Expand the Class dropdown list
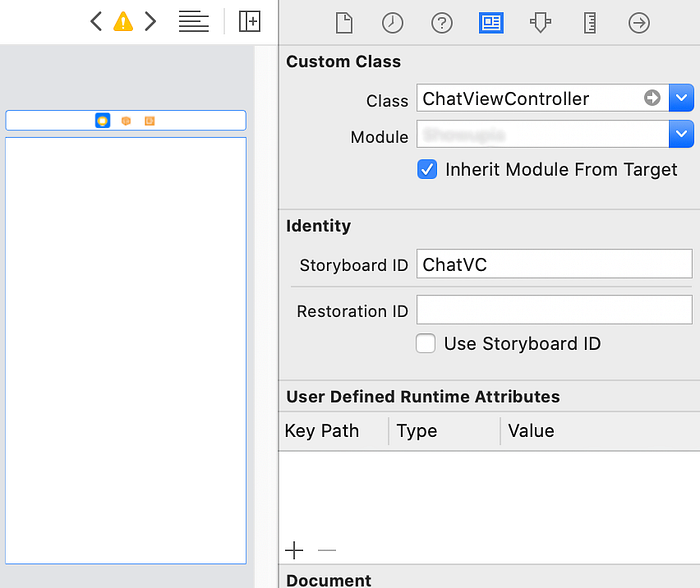 coord(681,98)
